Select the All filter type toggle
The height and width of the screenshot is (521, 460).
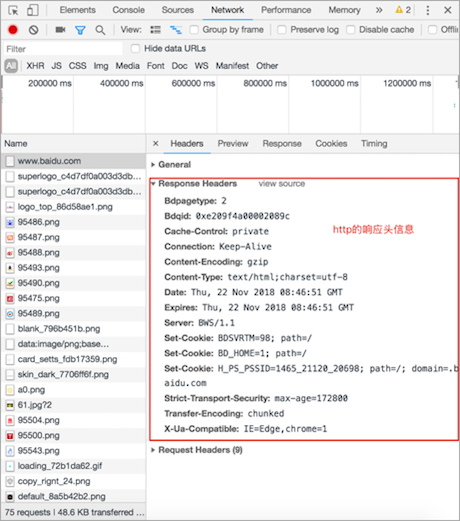click(x=11, y=66)
